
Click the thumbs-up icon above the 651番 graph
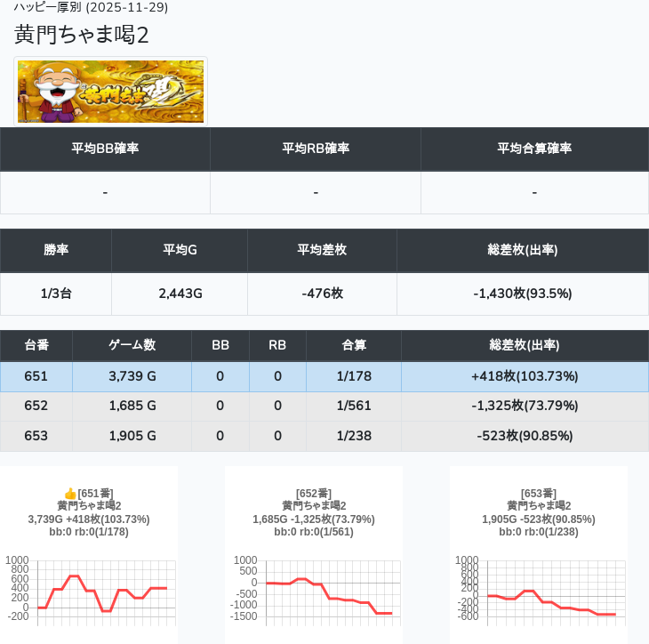pyautogui.click(x=70, y=493)
